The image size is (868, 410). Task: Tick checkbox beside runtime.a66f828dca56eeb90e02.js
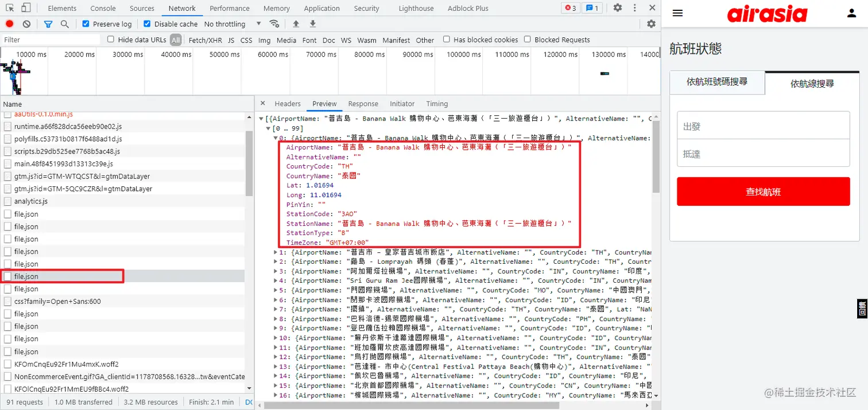coord(8,126)
